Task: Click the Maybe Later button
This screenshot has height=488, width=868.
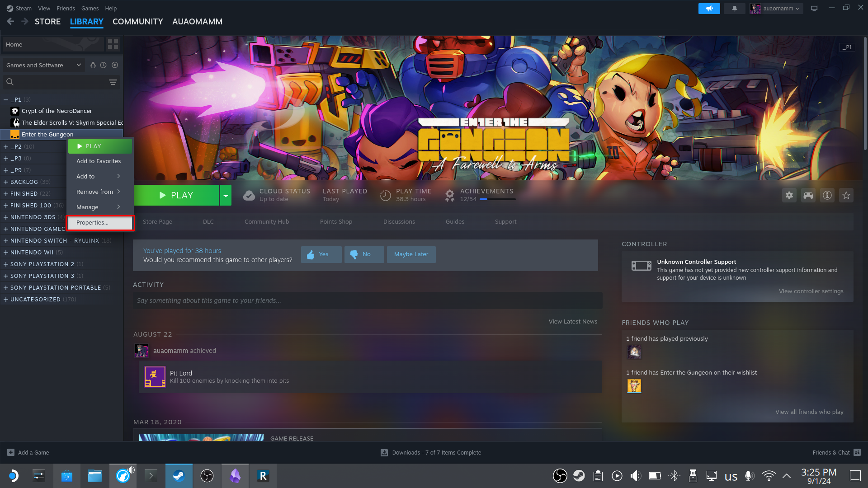Action: (411, 254)
